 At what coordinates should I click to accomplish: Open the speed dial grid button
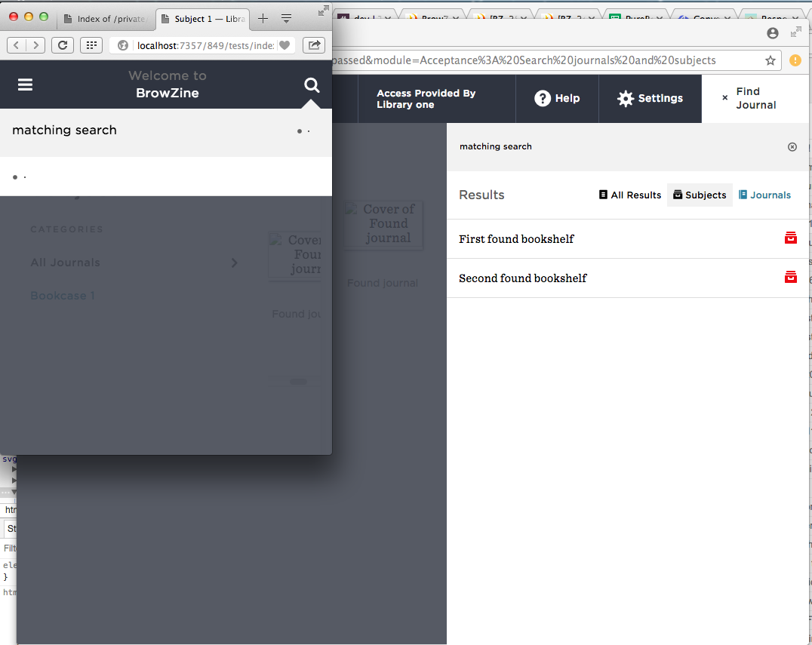point(91,45)
